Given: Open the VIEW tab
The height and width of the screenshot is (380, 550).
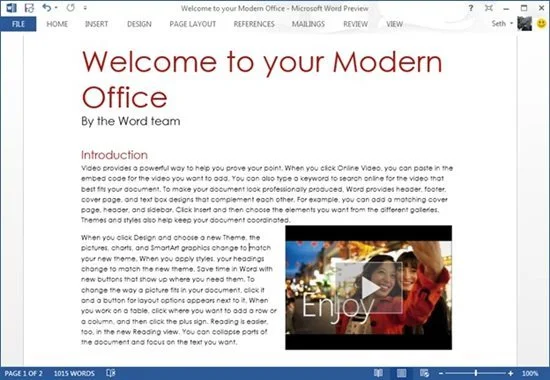Looking at the screenshot, I should (395, 24).
